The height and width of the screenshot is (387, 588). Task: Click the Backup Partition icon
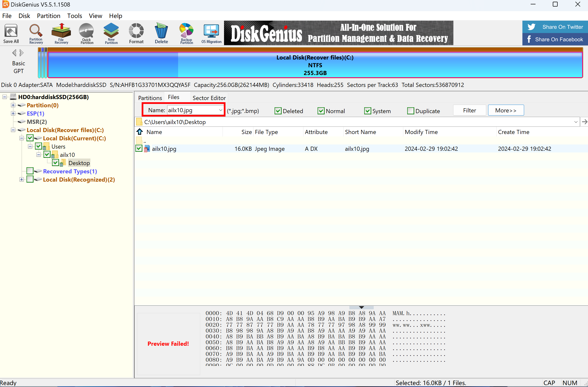187,34
